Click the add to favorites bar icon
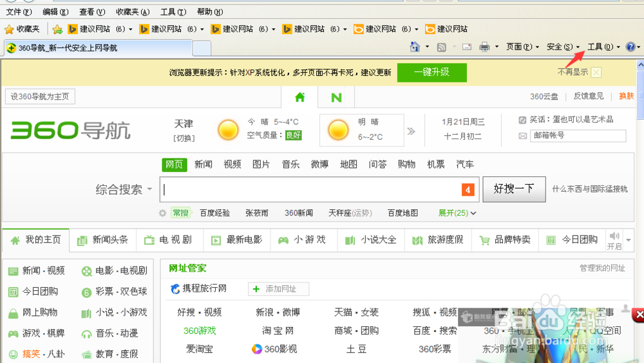This screenshot has height=363, width=644. click(57, 29)
